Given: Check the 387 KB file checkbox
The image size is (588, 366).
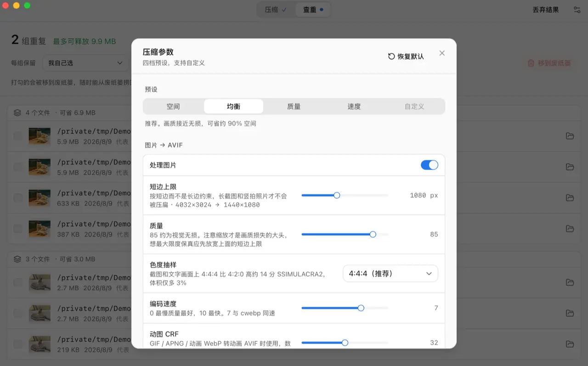Looking at the screenshot, I should point(17,229).
